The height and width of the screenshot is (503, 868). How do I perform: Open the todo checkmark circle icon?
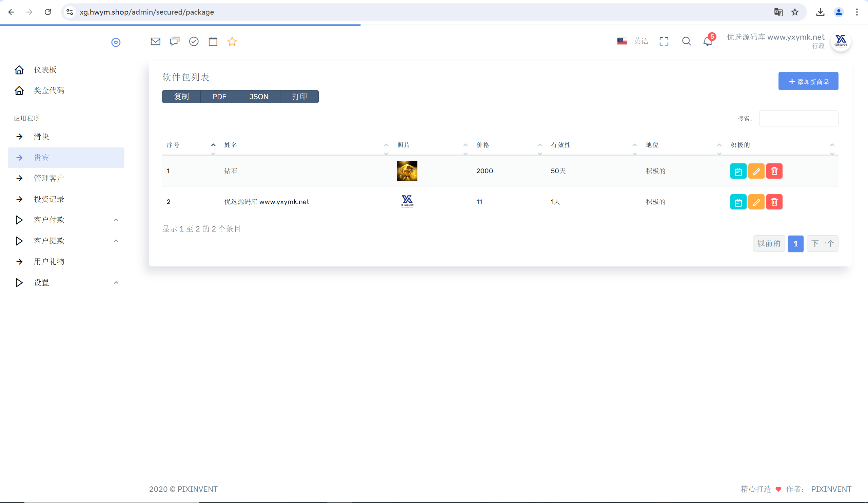(x=194, y=42)
